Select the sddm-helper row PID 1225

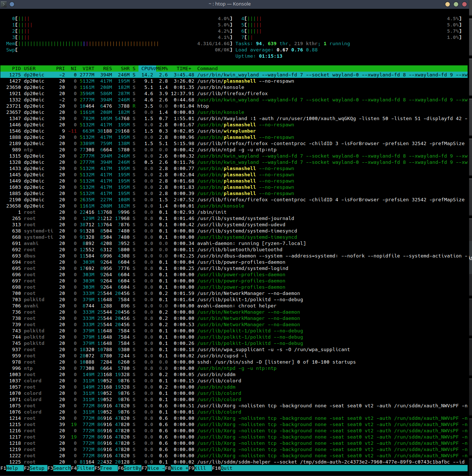(x=234, y=462)
